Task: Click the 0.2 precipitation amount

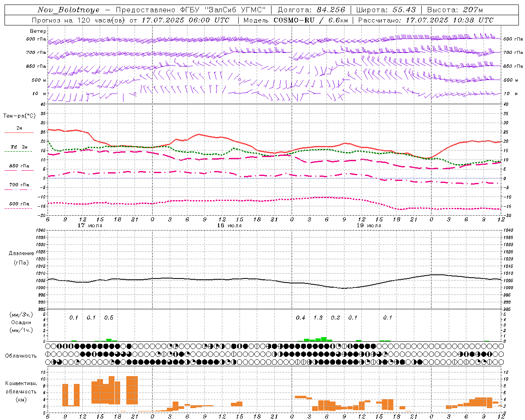Action: click(336, 318)
